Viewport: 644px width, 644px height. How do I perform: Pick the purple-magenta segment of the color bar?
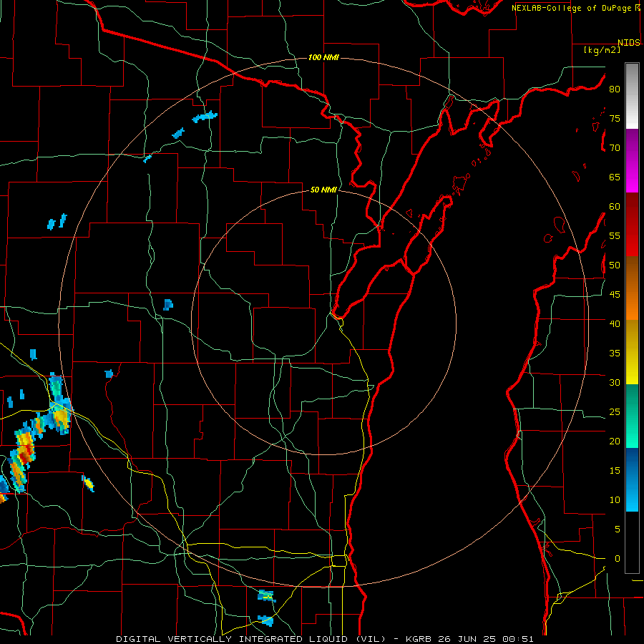coord(632,160)
